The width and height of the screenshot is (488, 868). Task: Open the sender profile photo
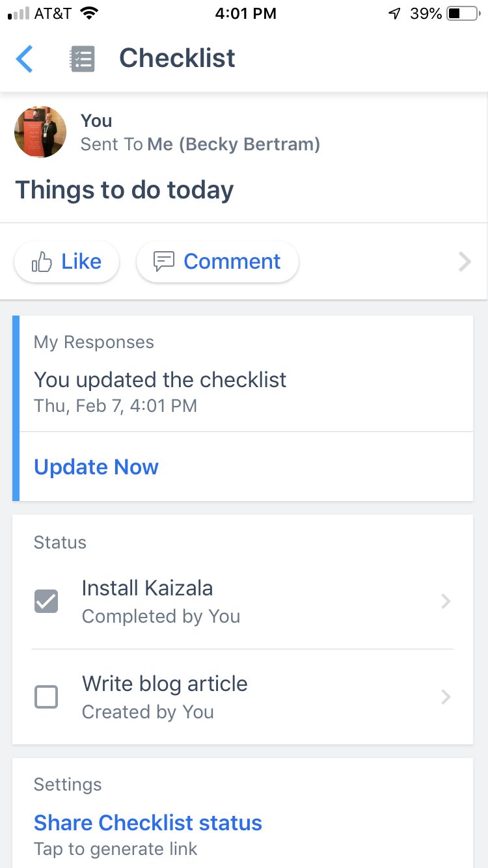click(40, 132)
